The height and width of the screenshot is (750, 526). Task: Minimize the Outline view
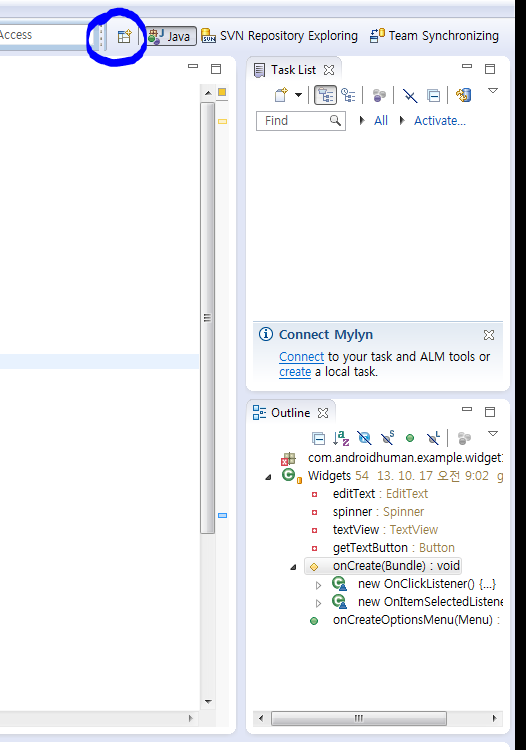467,409
